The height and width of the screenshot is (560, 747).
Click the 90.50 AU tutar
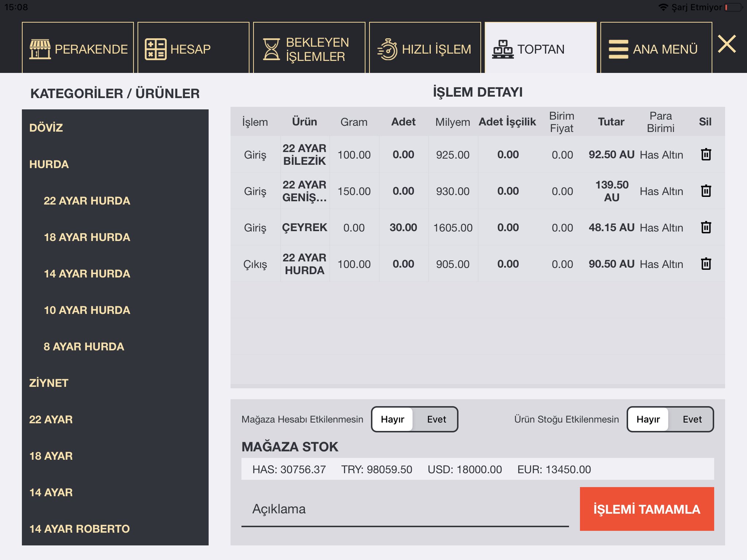(x=612, y=264)
